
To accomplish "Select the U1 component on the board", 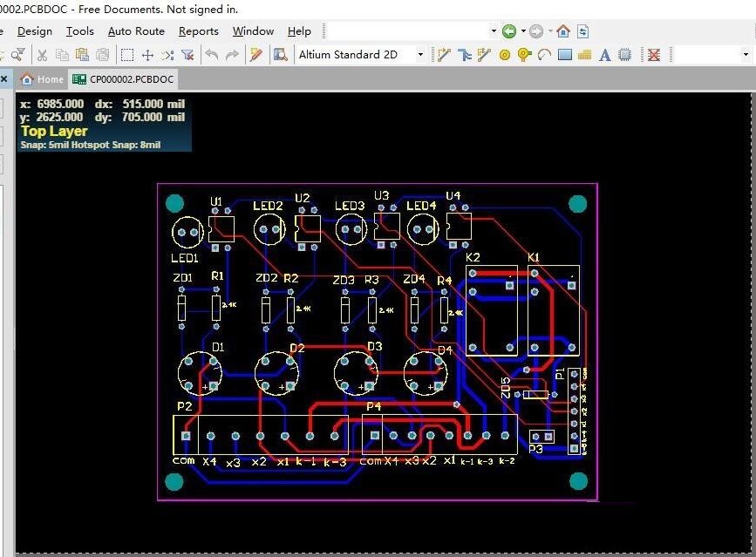I will [221, 229].
